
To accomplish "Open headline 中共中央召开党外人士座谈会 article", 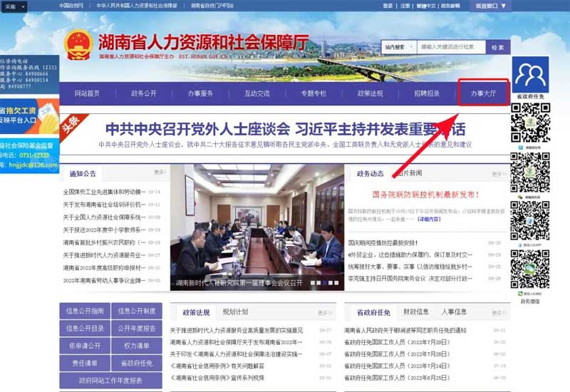I will coord(286,129).
